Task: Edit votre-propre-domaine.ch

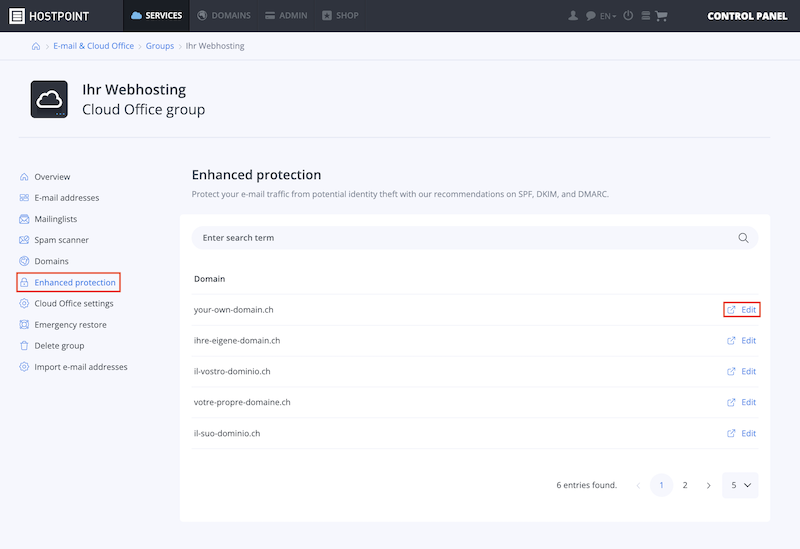Action: coord(741,402)
